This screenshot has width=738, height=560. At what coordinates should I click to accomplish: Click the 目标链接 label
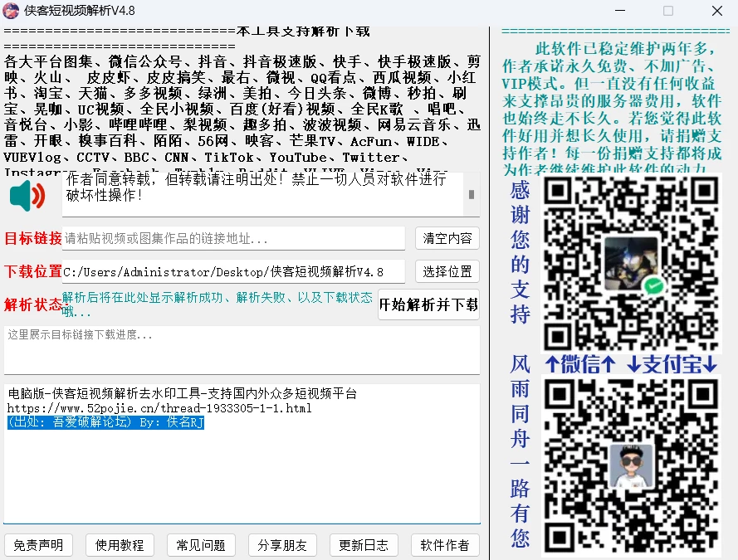[33, 238]
